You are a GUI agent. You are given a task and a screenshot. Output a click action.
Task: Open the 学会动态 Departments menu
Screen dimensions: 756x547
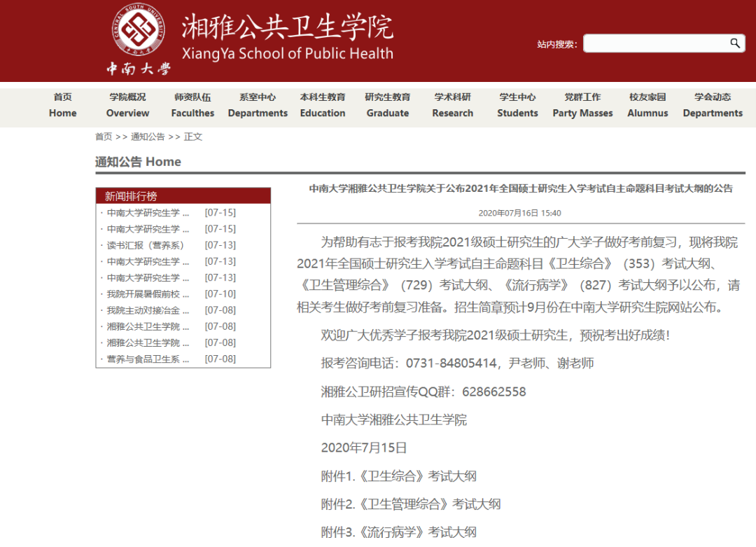[x=713, y=104]
